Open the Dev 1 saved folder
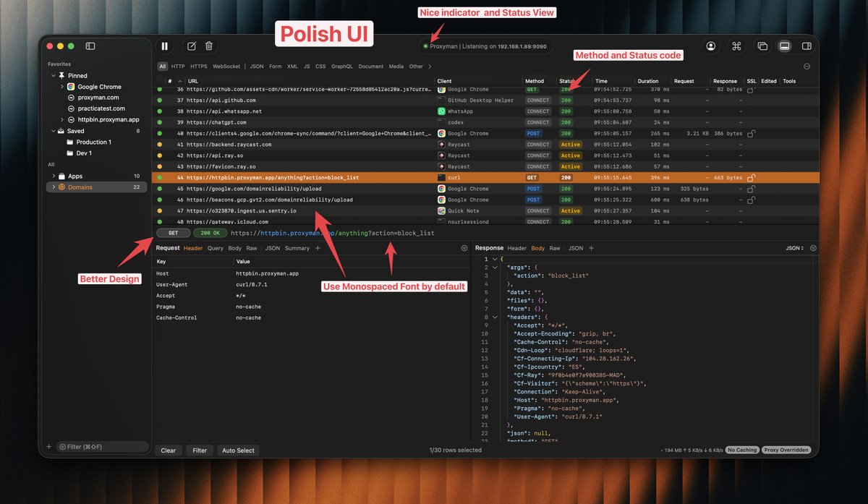 (84, 153)
